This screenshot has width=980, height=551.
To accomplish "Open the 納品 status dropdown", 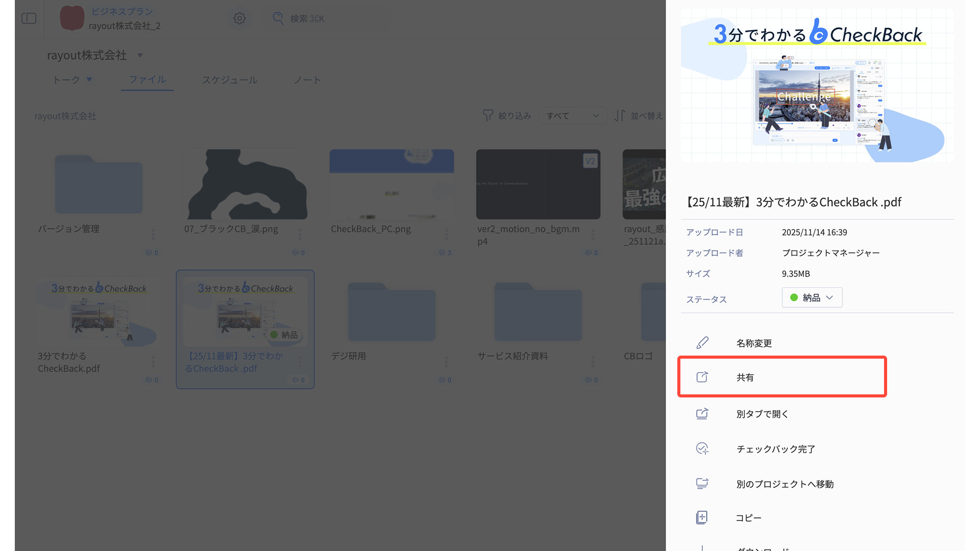I will pyautogui.click(x=812, y=297).
